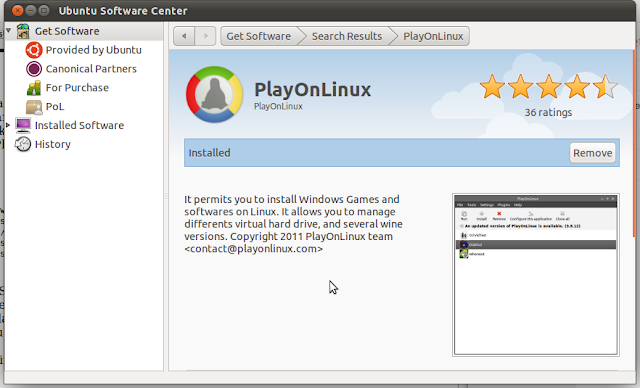Click the PlayOnLinux application title heading

(x=313, y=90)
